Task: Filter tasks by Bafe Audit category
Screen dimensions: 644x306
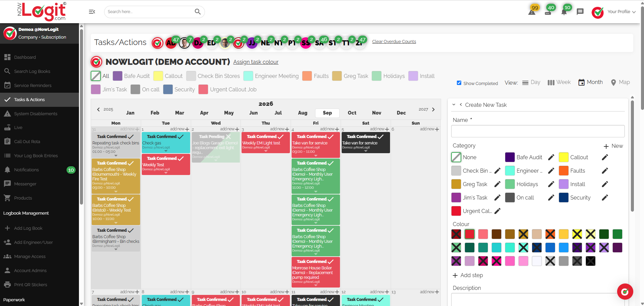Action: point(118,76)
